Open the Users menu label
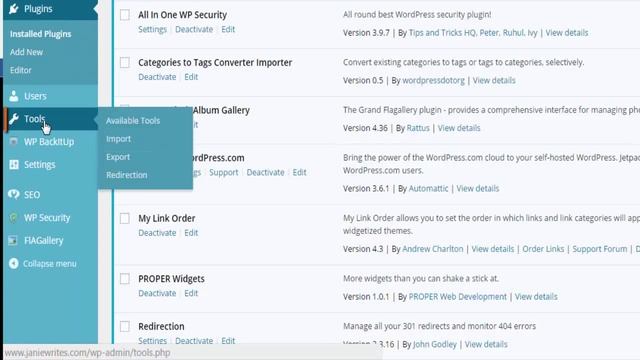The height and width of the screenshot is (360, 640). 35,96
